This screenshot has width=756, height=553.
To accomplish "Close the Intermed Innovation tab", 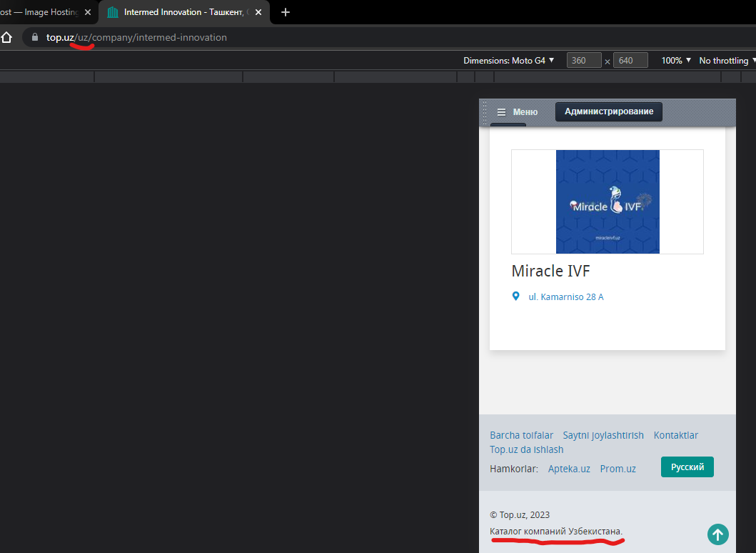I will pyautogui.click(x=258, y=12).
